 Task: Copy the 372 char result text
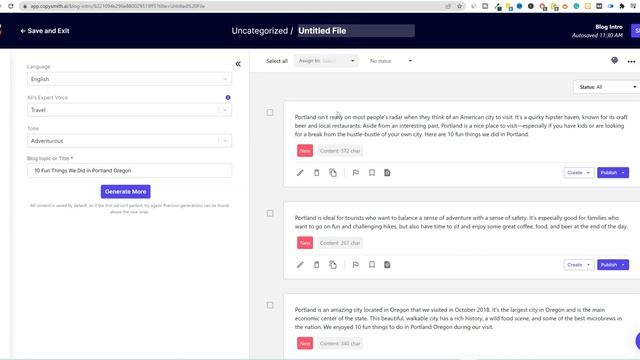pyautogui.click(x=333, y=173)
